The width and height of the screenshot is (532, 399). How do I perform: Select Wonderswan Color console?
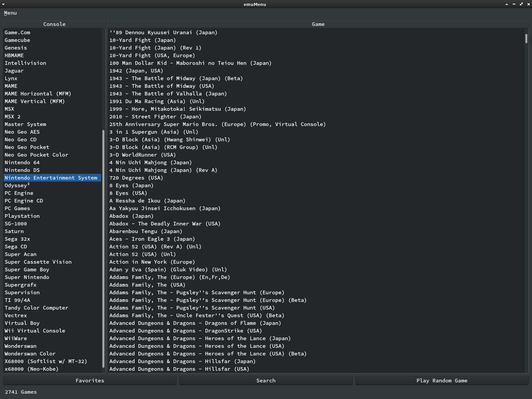pyautogui.click(x=52, y=354)
